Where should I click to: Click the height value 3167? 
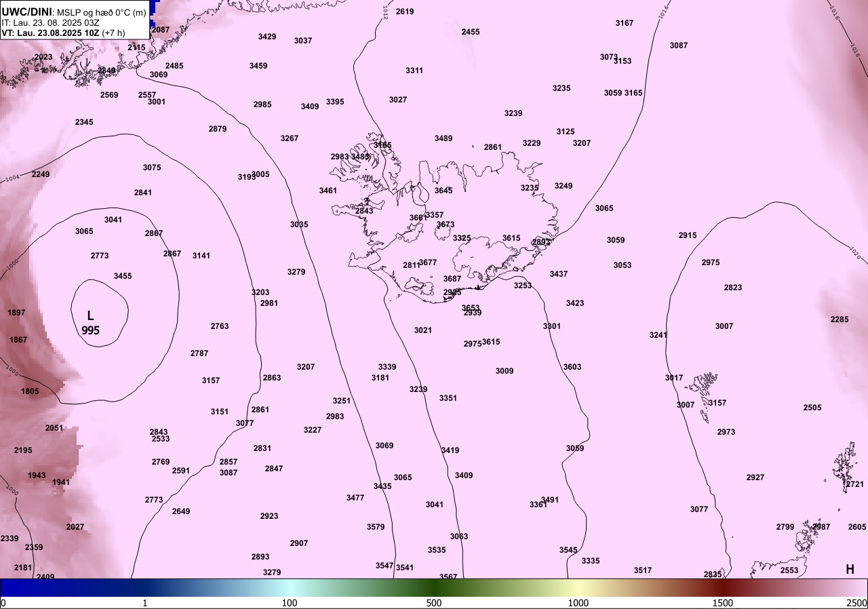click(625, 23)
